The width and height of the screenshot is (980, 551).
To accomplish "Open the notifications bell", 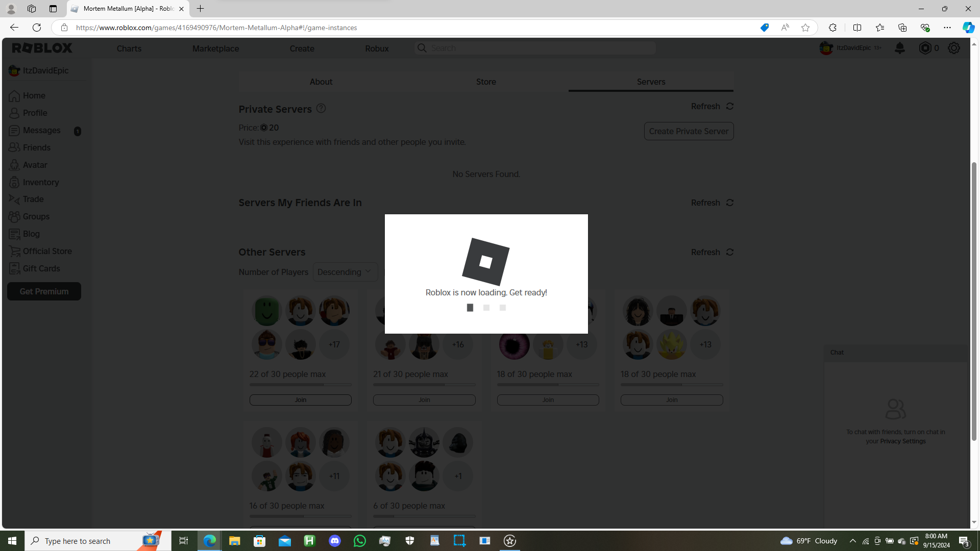I will (x=900, y=48).
